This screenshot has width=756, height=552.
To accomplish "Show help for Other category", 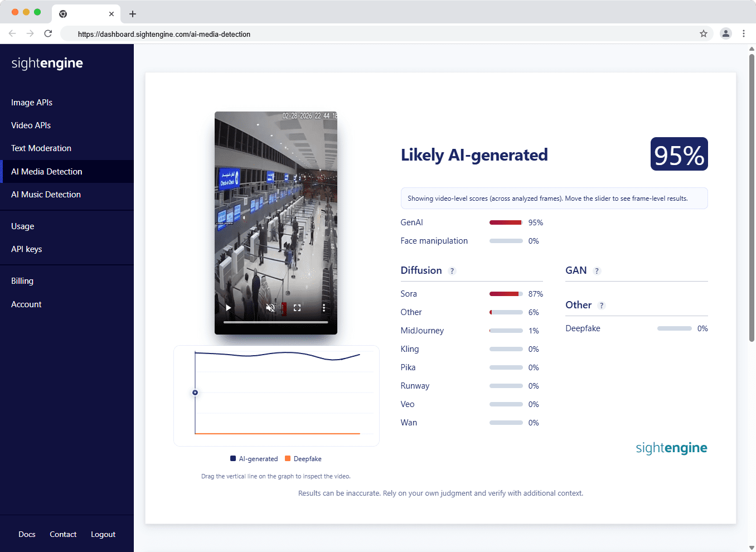I will (x=601, y=306).
